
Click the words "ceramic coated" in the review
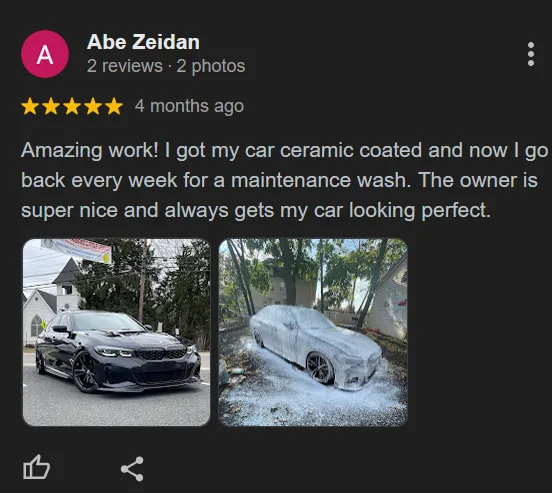click(351, 150)
